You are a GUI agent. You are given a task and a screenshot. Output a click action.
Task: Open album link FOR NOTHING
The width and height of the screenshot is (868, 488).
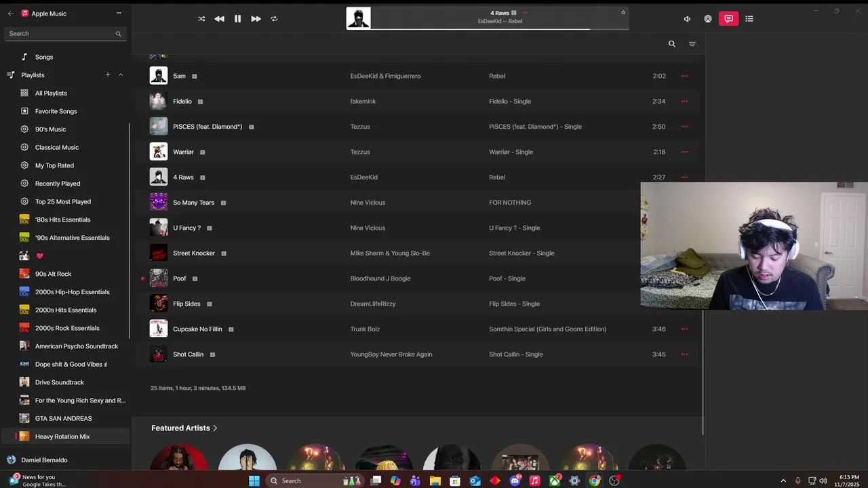pyautogui.click(x=510, y=203)
